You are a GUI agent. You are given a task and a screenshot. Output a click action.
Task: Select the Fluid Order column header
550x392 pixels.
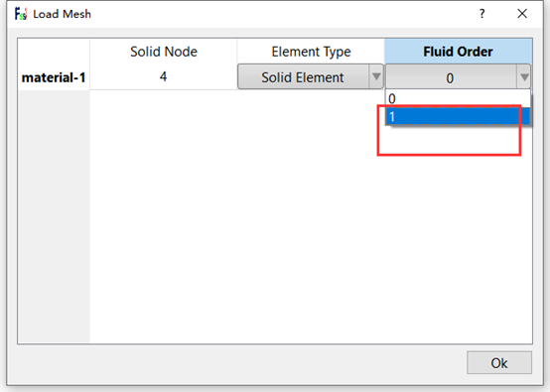click(458, 52)
